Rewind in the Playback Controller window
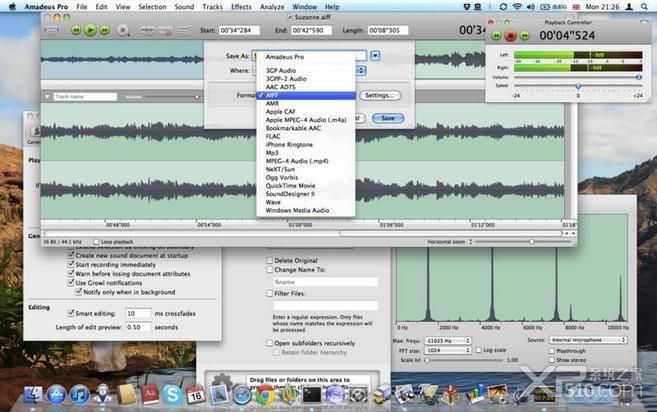This screenshot has height=412, width=657. tap(497, 36)
